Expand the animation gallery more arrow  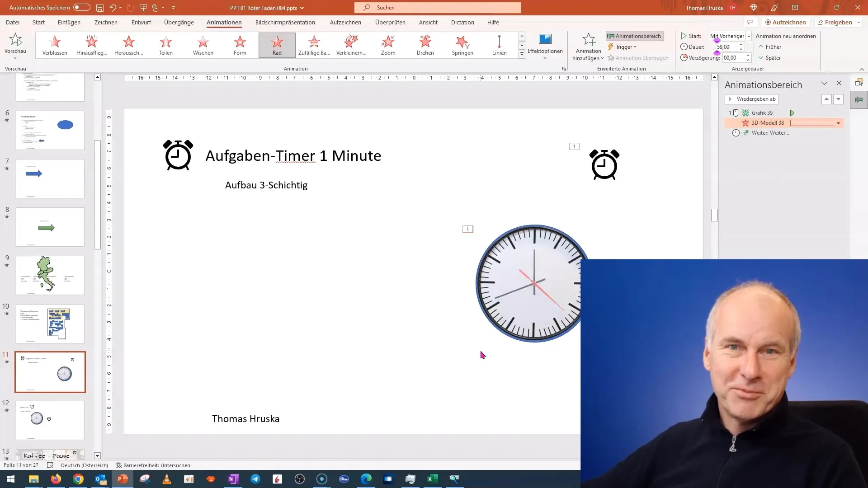pos(522,54)
